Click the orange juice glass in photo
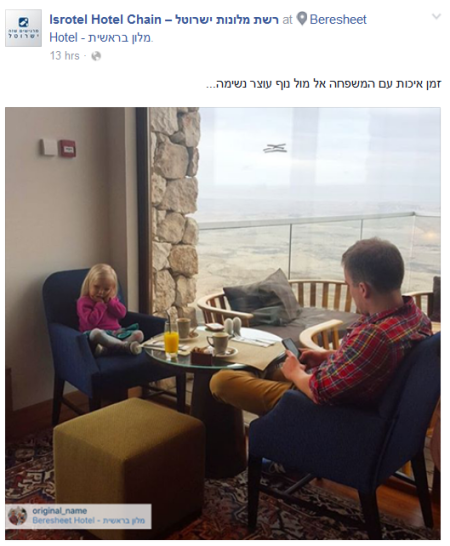 coord(171,340)
